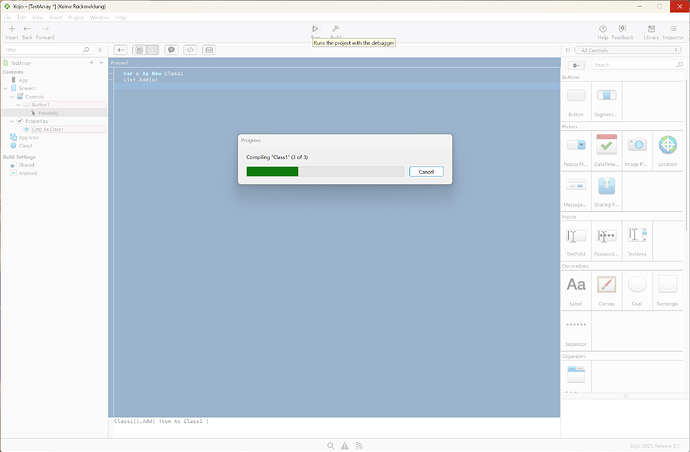
Task: Open the Library panel
Action: 651,29
